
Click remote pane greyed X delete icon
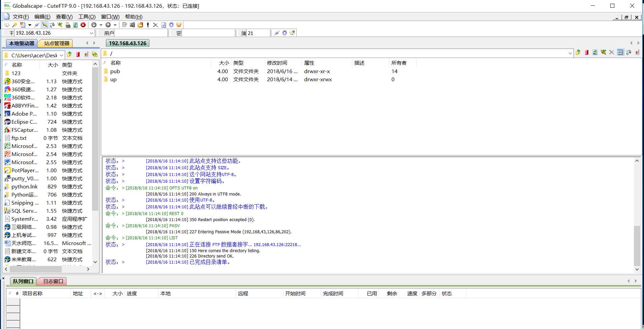click(612, 52)
